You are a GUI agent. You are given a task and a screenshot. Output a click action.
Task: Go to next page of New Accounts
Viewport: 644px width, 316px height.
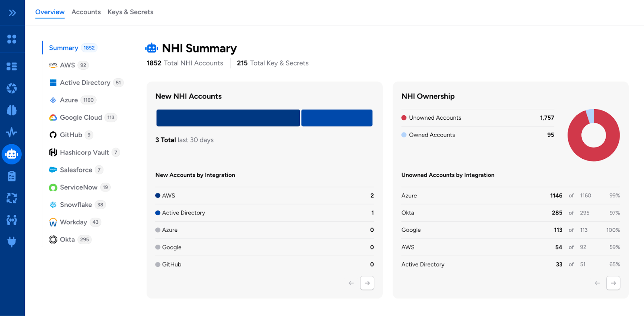point(367,283)
